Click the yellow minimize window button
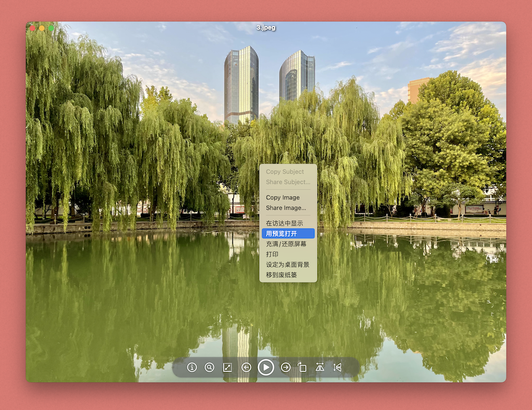 pyautogui.click(x=41, y=28)
